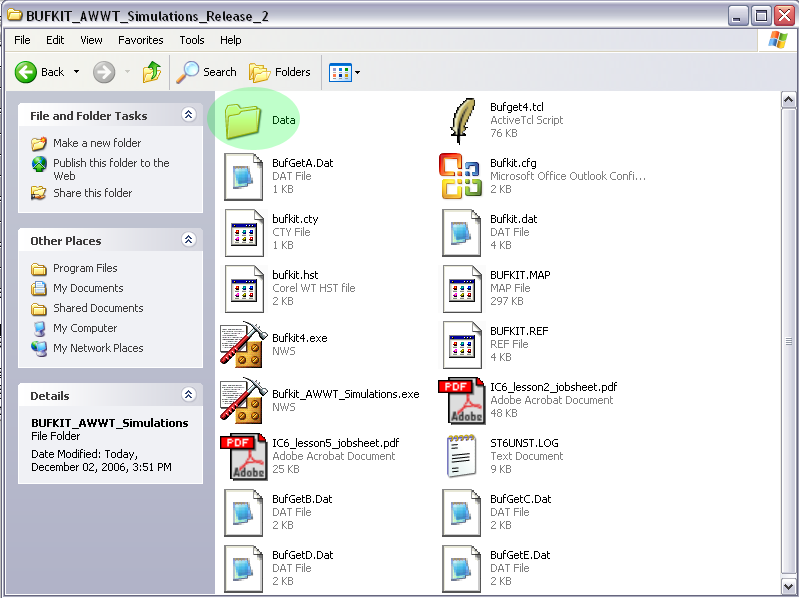Open the Back button history dropdown arrow
The image size is (799, 598).
click(x=77, y=72)
